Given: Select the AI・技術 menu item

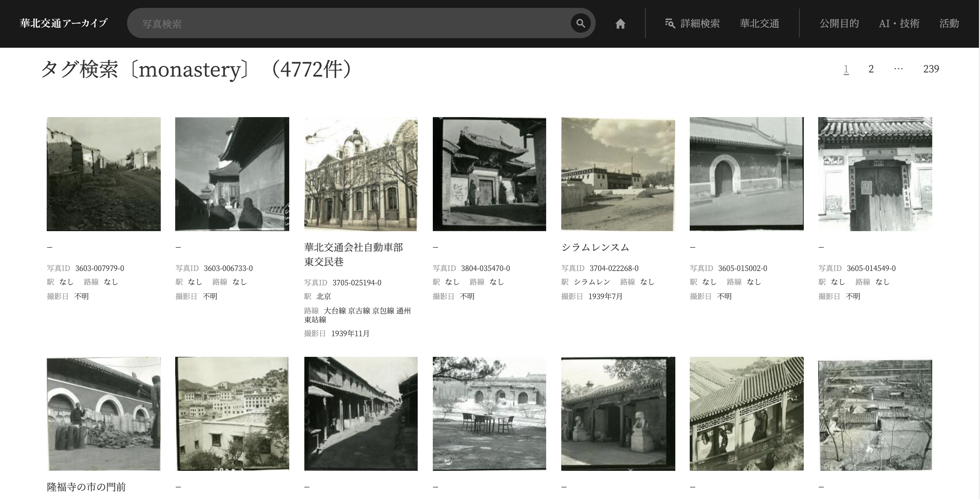Looking at the screenshot, I should tap(899, 24).
